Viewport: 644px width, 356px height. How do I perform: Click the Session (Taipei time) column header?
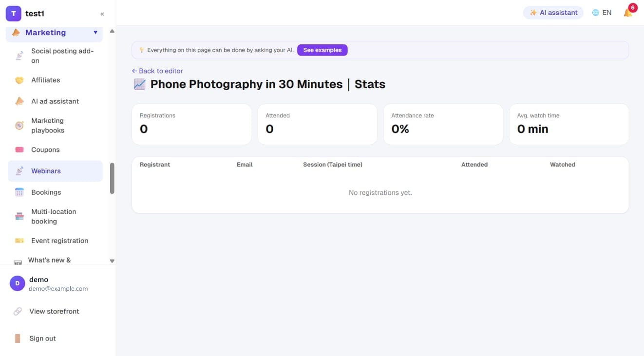(x=333, y=165)
